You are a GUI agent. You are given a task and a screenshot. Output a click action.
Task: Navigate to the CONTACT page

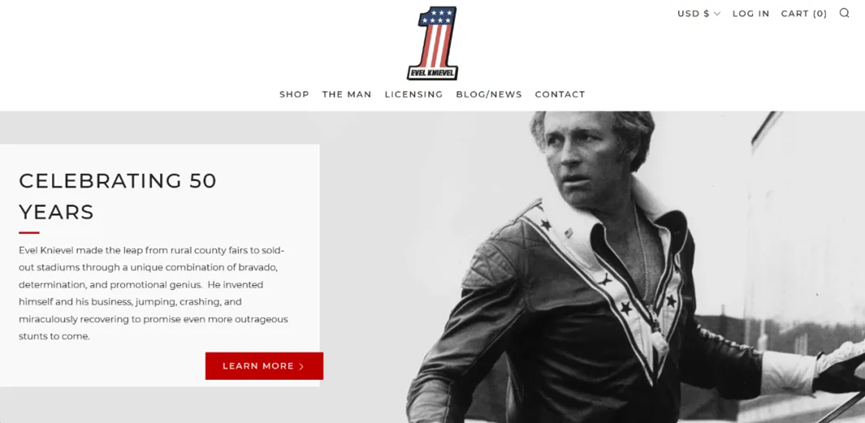pos(560,94)
